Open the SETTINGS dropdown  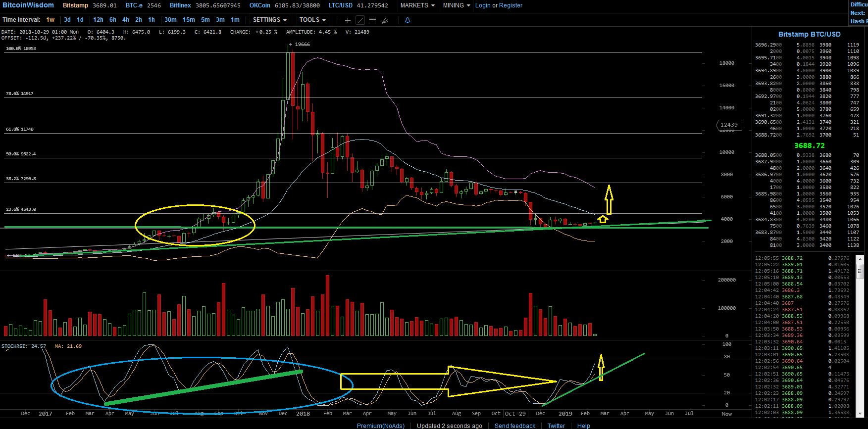[x=270, y=20]
